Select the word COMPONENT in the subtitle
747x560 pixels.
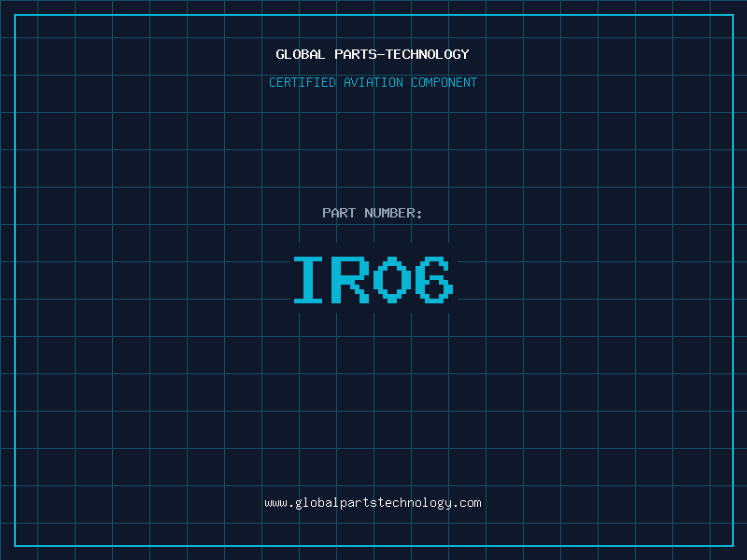point(444,82)
